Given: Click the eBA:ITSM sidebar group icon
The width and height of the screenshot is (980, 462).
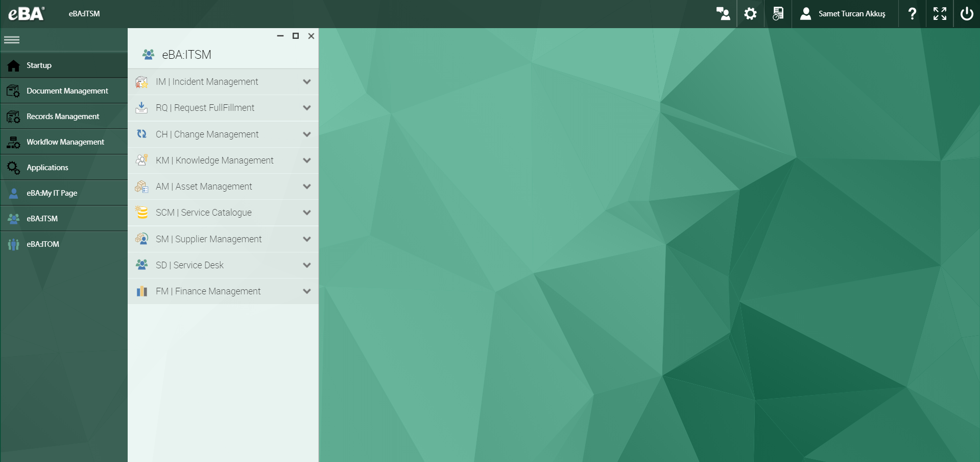Looking at the screenshot, I should (x=14, y=219).
